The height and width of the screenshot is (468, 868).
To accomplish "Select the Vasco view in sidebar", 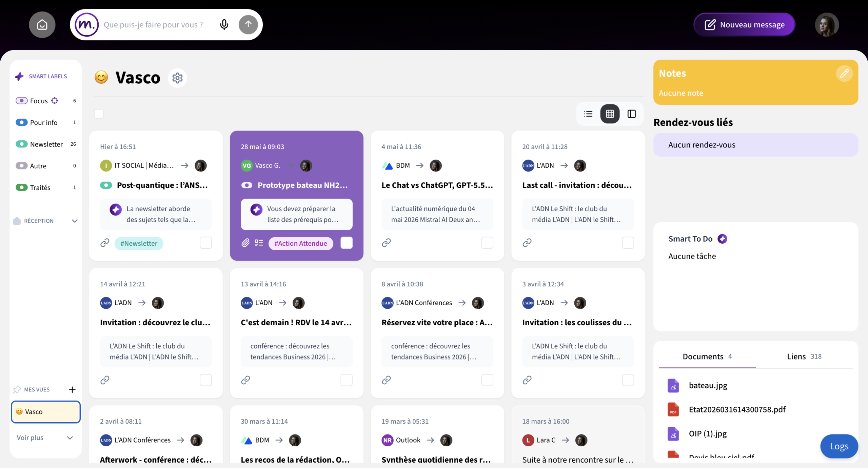I will pos(46,412).
